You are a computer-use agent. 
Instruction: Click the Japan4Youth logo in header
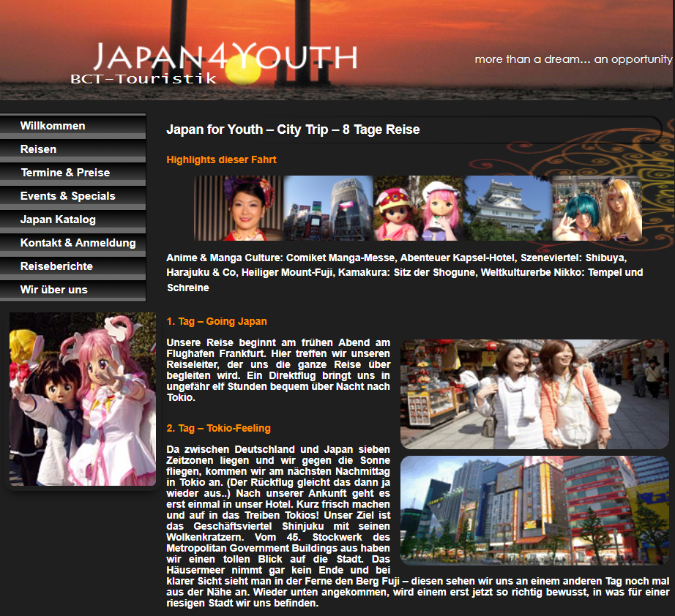(x=225, y=56)
